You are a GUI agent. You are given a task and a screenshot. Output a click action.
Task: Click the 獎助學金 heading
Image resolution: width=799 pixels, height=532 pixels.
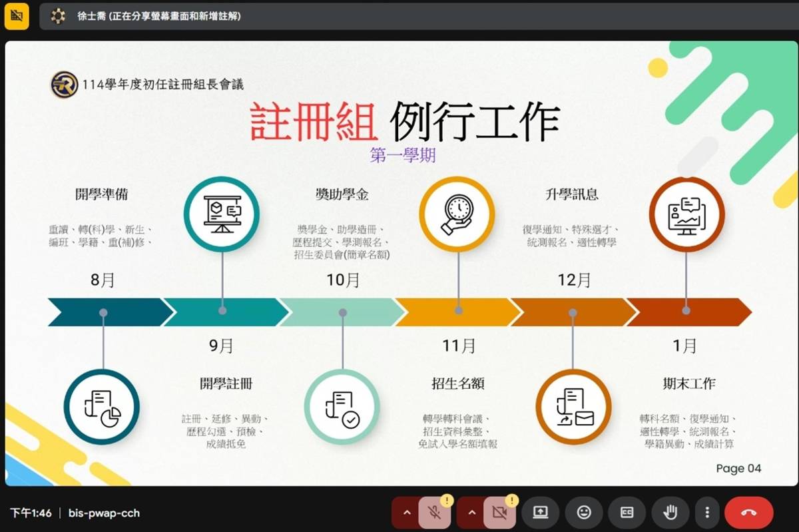click(x=342, y=194)
